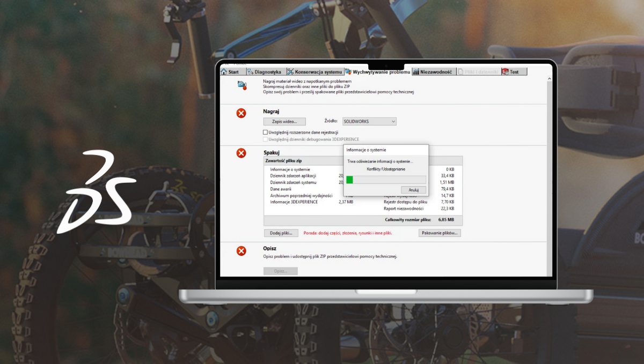
Task: Open the Test tab
Action: [x=514, y=72]
